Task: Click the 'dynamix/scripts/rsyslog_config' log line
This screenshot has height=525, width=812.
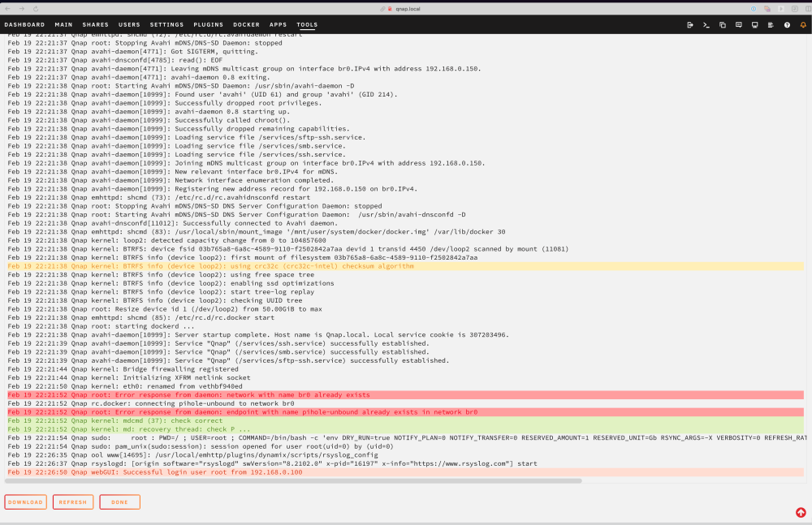Action: (192, 455)
